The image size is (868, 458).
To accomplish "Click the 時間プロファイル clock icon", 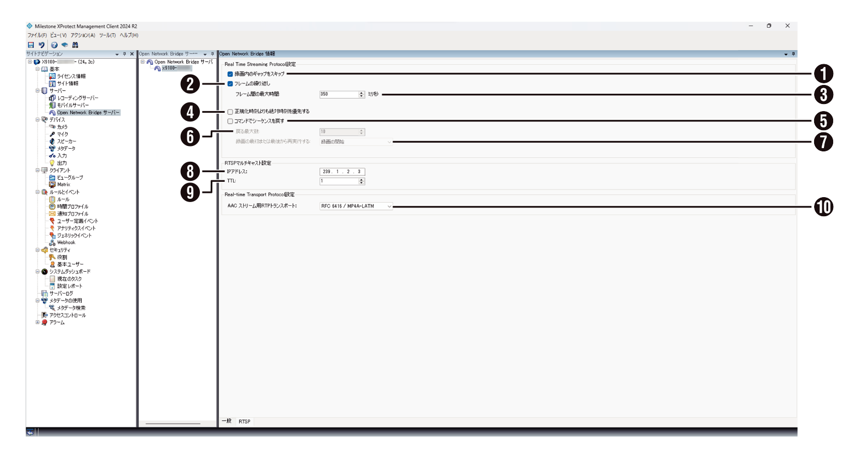I will (x=52, y=206).
